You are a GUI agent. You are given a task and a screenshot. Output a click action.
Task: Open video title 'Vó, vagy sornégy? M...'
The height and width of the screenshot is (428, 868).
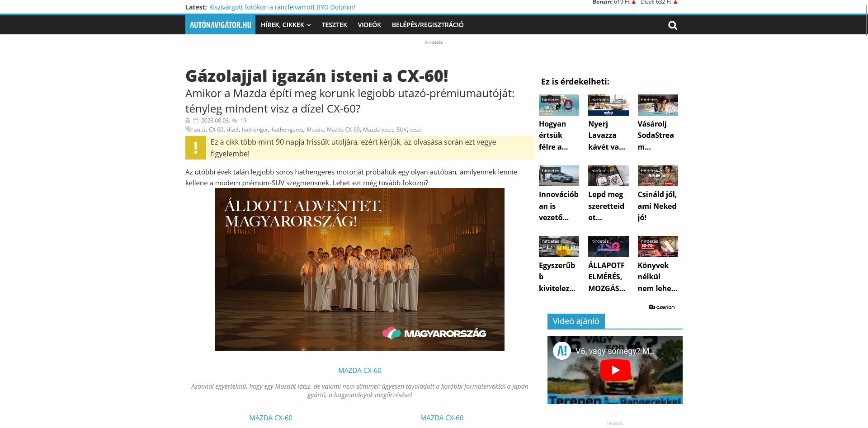tap(615, 351)
